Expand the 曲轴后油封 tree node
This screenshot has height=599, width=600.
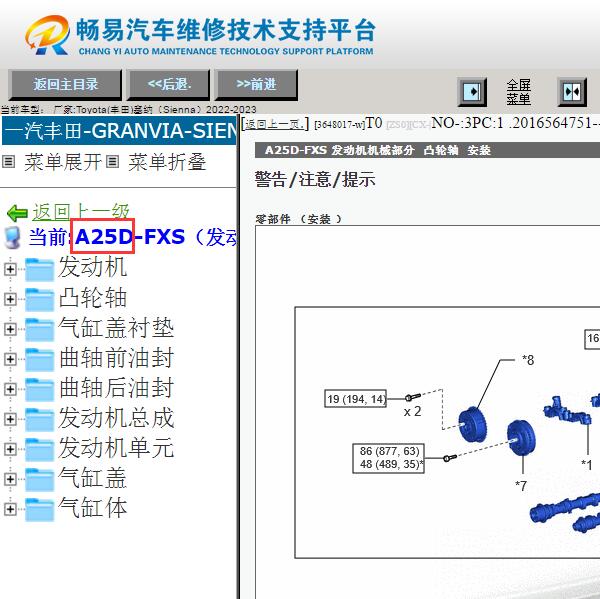pos(10,389)
